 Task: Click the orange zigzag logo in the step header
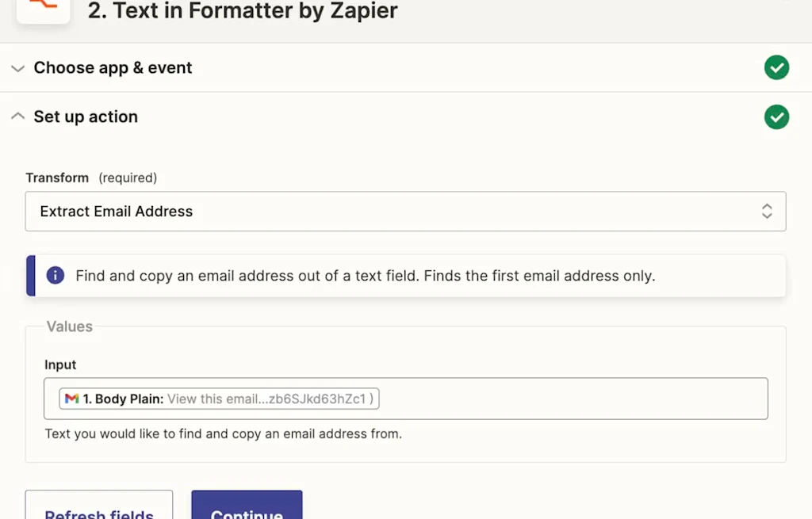coord(43,8)
